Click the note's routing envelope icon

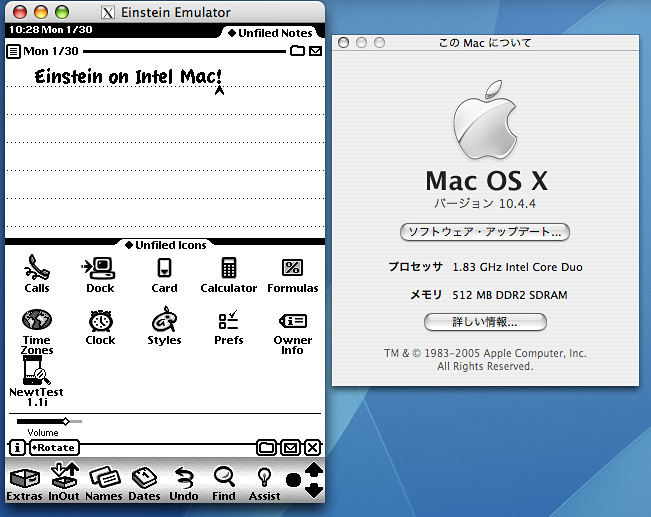coord(316,51)
